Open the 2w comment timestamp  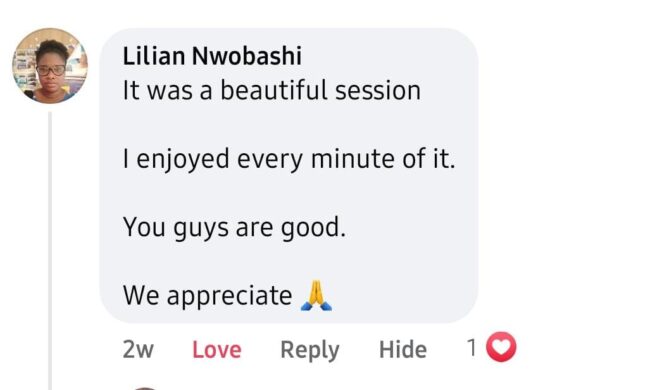coord(138,349)
